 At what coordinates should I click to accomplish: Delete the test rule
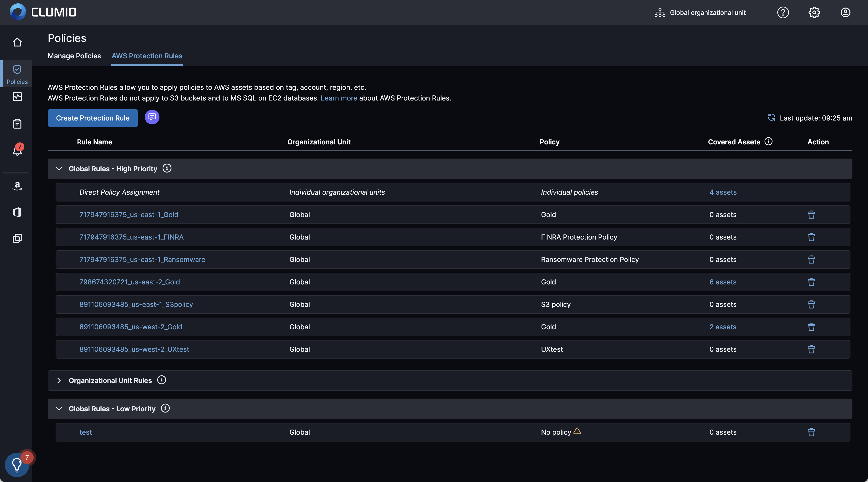tap(811, 432)
